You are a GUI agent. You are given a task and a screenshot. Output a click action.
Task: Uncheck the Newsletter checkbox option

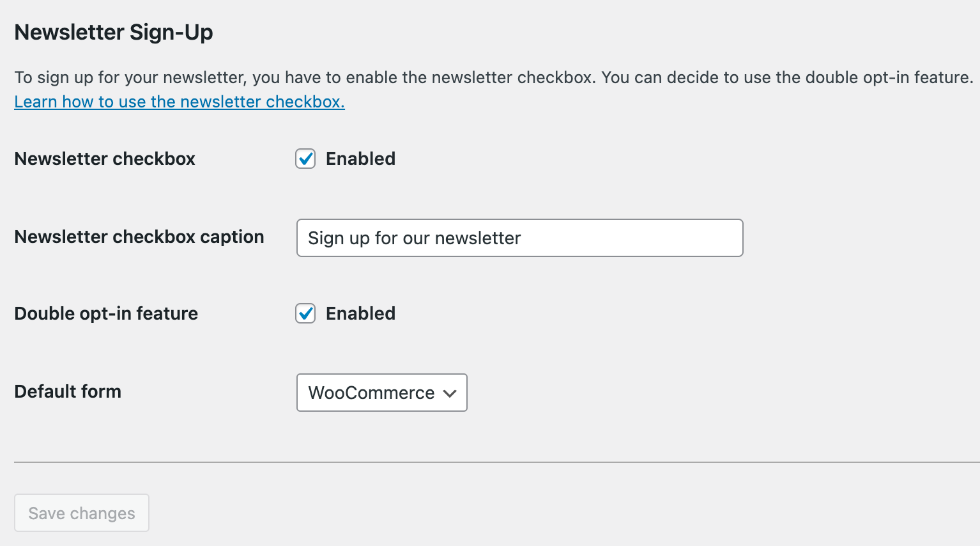pos(305,159)
